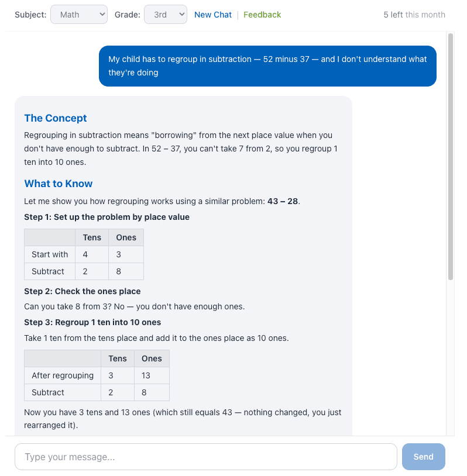Click the '13' cell in the regrouping table
This screenshot has height=476, width=467.
coord(146,375)
